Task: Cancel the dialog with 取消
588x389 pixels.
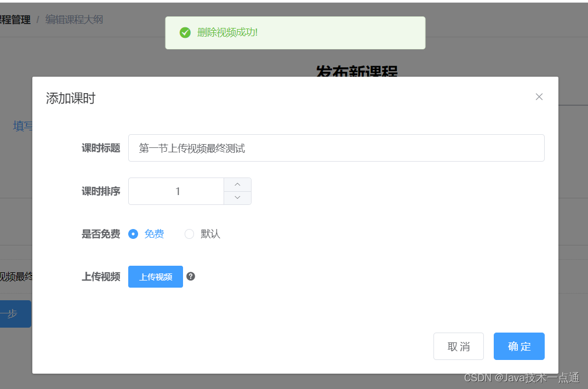Action: [x=458, y=346]
